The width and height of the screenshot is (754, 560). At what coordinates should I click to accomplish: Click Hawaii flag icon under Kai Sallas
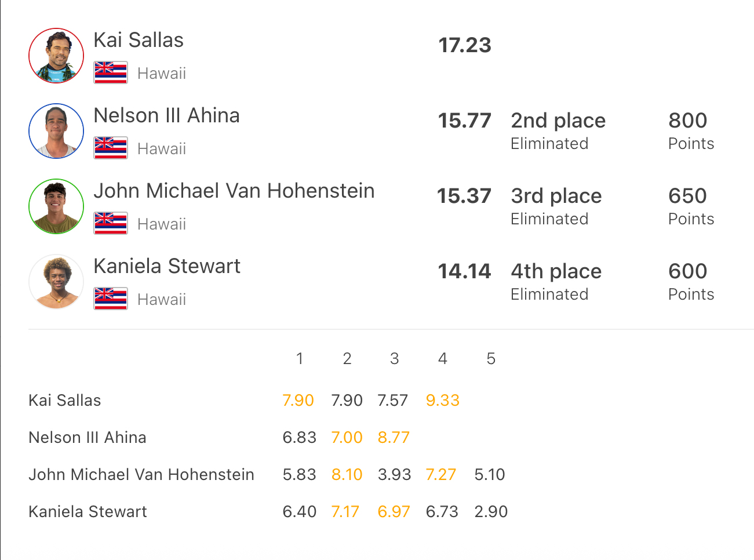click(111, 72)
